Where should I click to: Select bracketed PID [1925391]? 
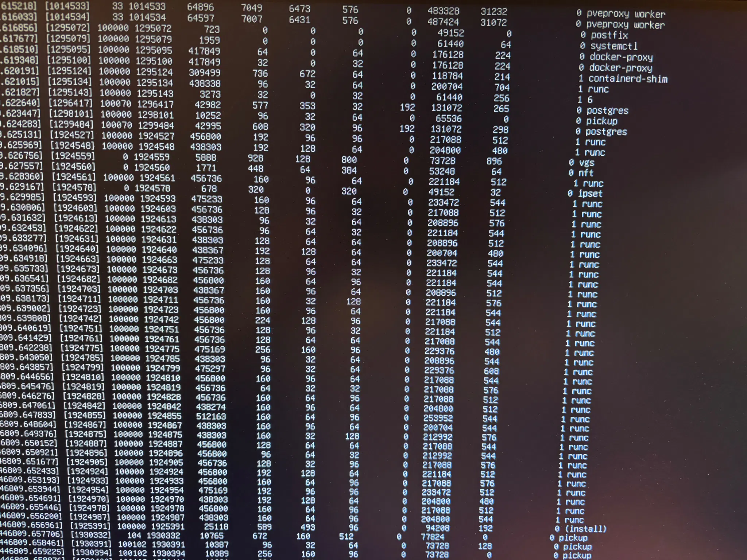90,526
